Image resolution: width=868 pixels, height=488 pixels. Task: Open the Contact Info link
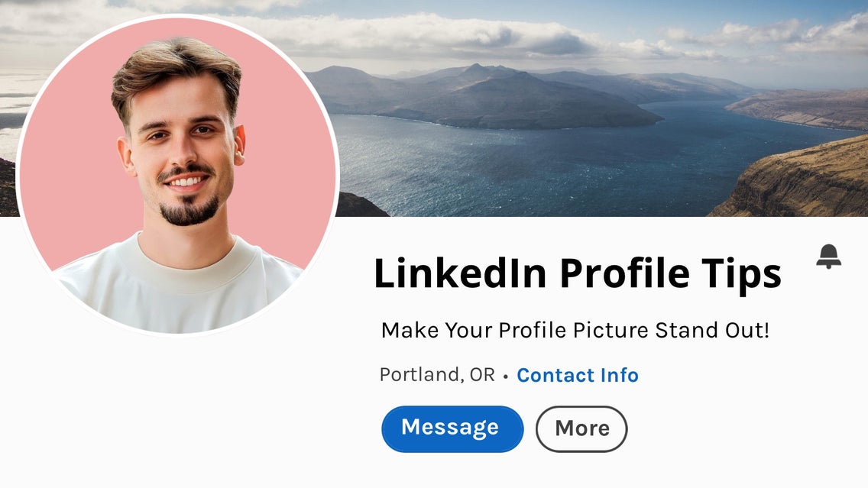578,375
